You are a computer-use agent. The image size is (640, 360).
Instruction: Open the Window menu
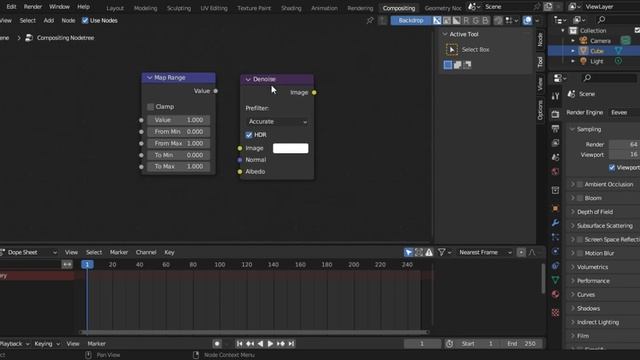click(59, 7)
